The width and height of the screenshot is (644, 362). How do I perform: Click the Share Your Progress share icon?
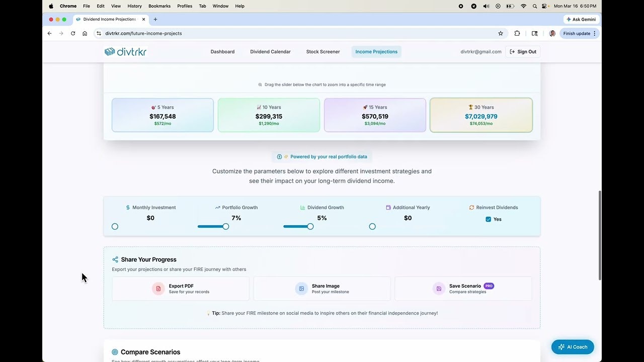[x=115, y=259]
